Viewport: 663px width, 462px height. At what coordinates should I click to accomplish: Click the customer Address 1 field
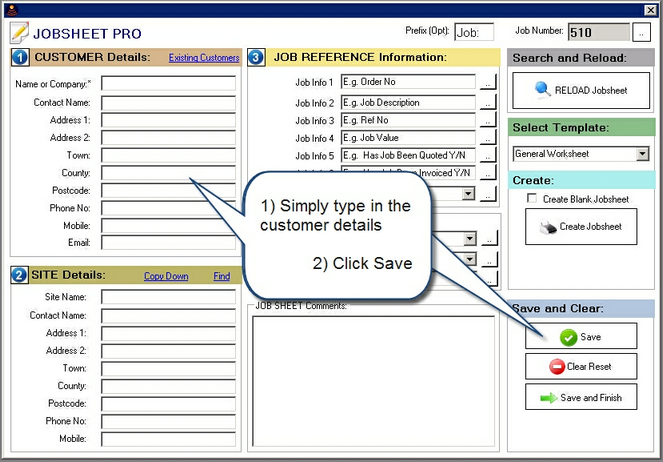pyautogui.click(x=168, y=120)
